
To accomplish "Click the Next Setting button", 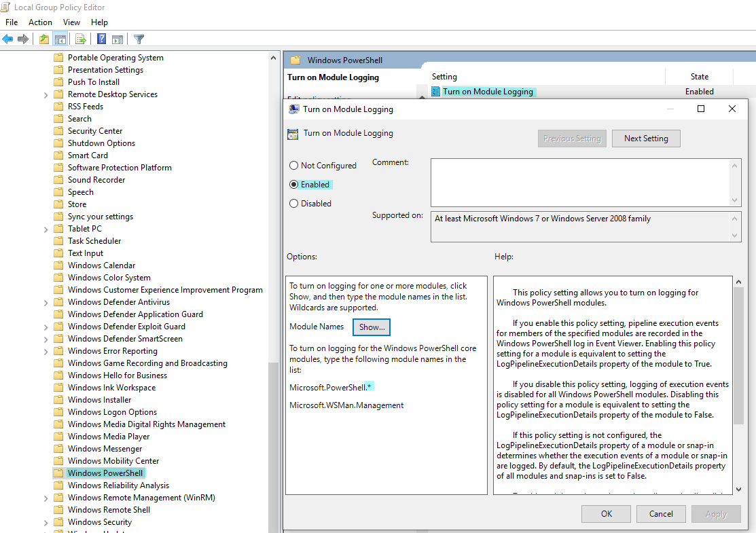I will 646,139.
